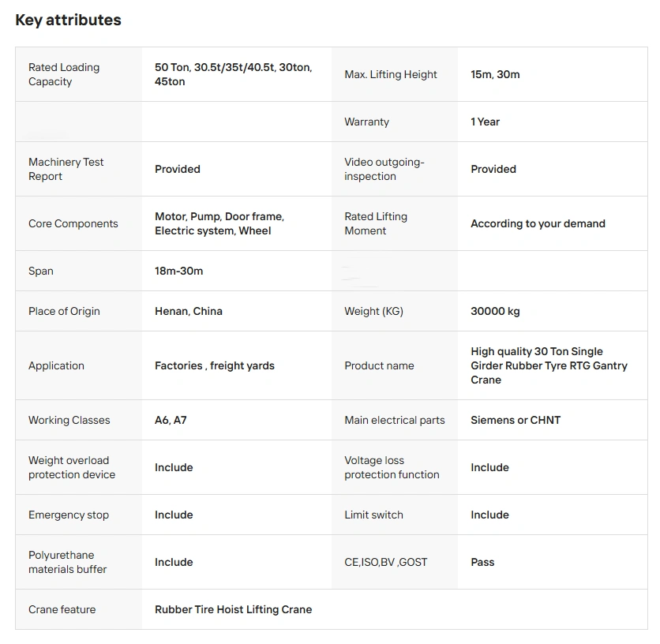Click the Warranty label
This screenshot has width=660, height=644.
pos(366,122)
